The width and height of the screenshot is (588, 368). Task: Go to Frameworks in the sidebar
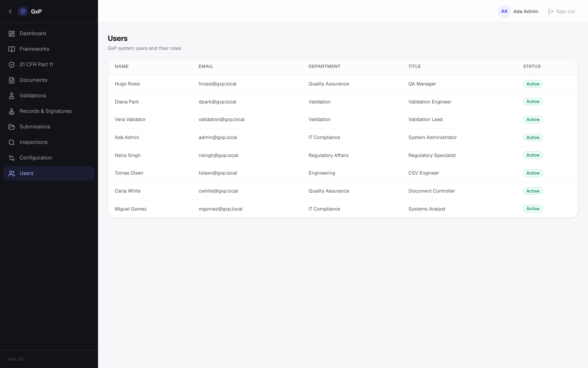click(49, 49)
